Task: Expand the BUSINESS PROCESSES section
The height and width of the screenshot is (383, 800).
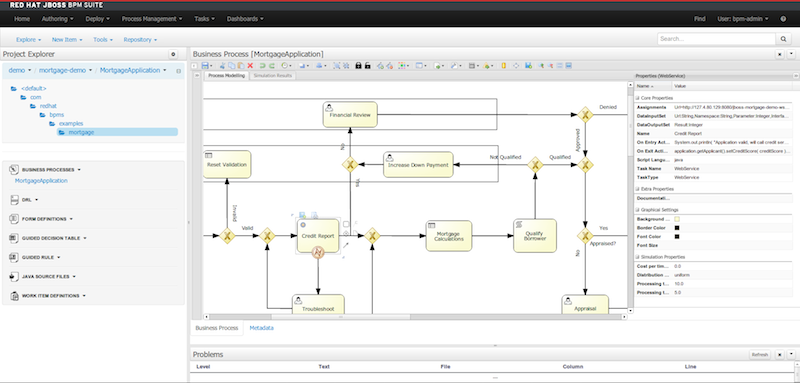Action: pyautogui.click(x=51, y=170)
